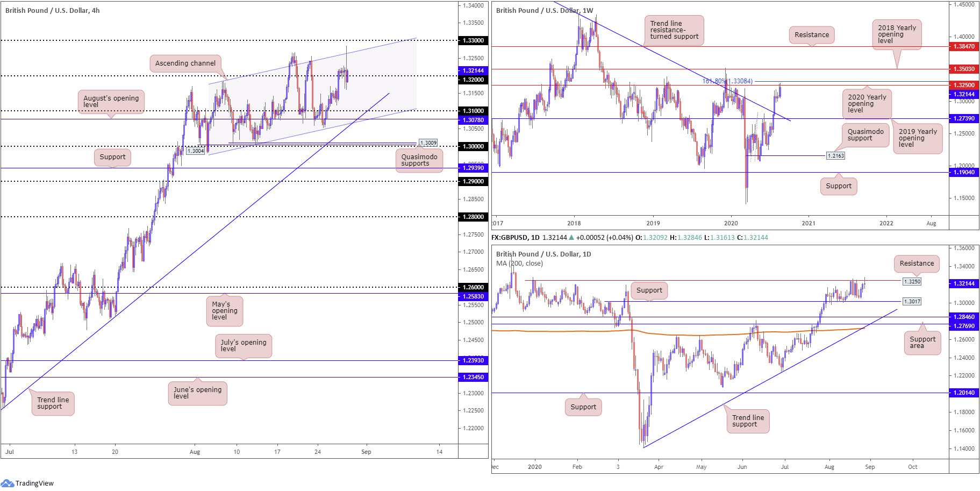
Task: Click the 1.3009 price tag
Action: tap(428, 143)
